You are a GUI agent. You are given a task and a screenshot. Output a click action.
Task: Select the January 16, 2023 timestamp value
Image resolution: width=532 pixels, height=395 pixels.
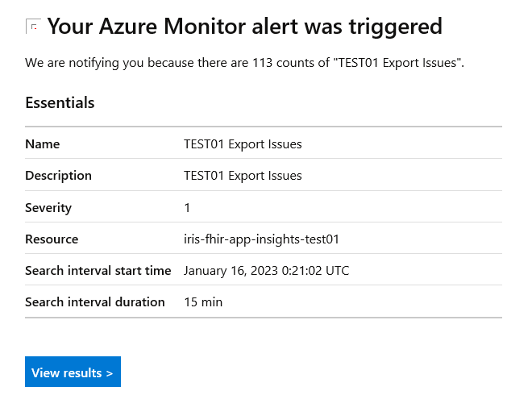click(x=266, y=271)
